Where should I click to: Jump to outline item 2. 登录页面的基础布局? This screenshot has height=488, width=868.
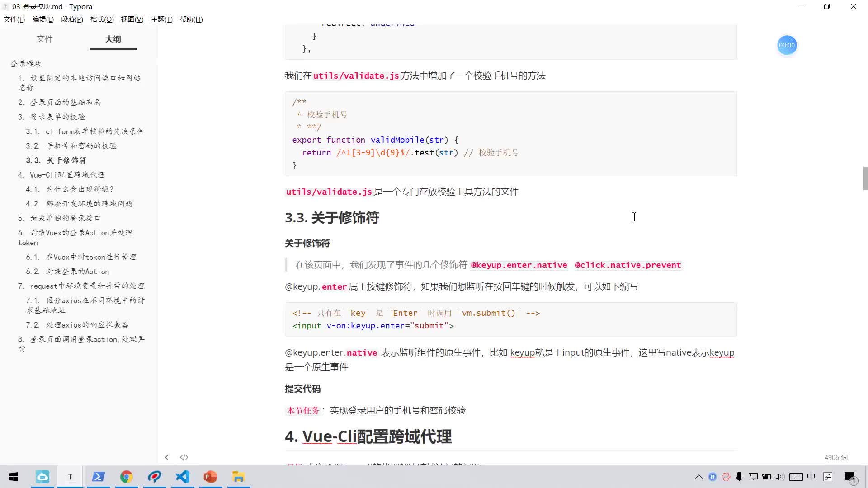click(x=59, y=103)
